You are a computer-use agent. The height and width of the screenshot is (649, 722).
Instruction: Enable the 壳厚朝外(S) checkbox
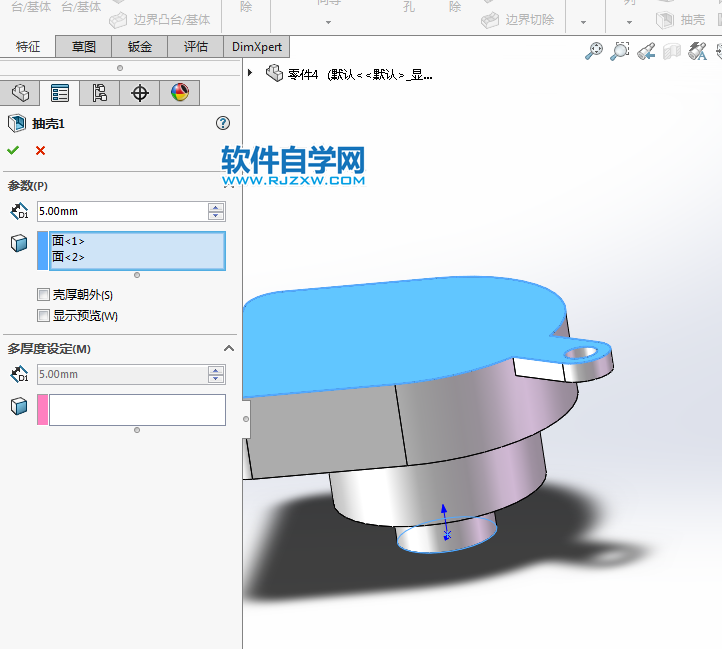coord(43,294)
